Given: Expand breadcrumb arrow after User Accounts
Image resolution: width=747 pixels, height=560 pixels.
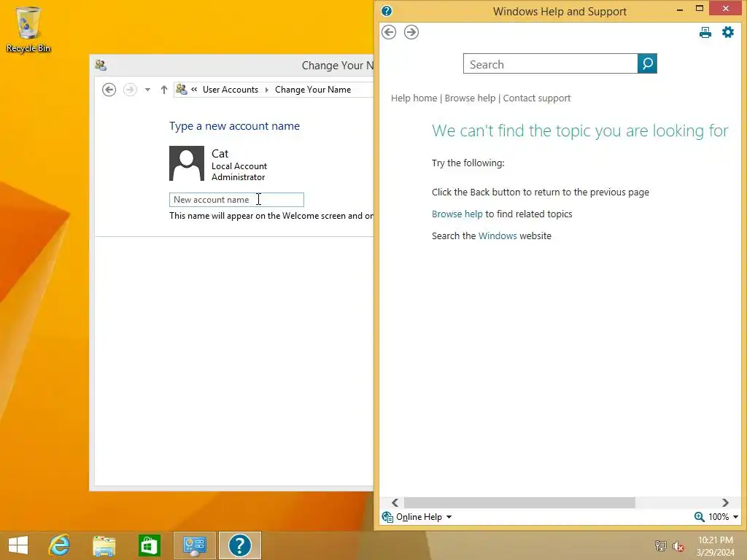Looking at the screenshot, I should click(x=266, y=90).
